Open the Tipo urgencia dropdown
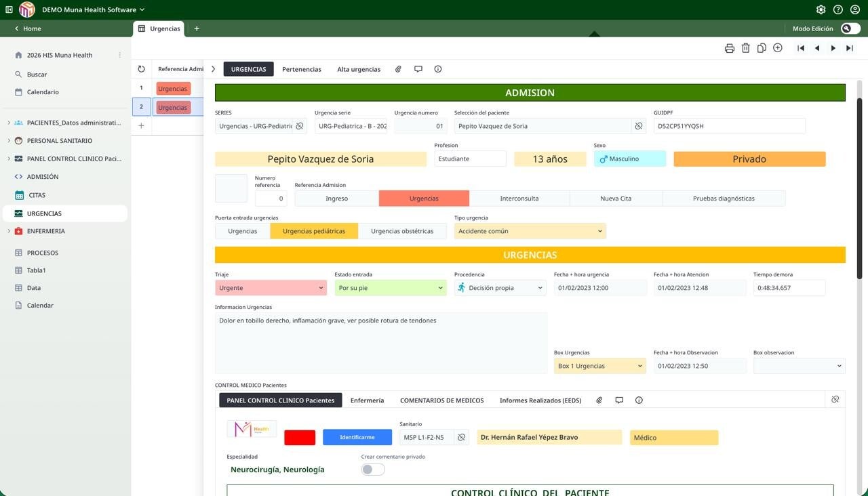868x496 pixels. tap(530, 231)
